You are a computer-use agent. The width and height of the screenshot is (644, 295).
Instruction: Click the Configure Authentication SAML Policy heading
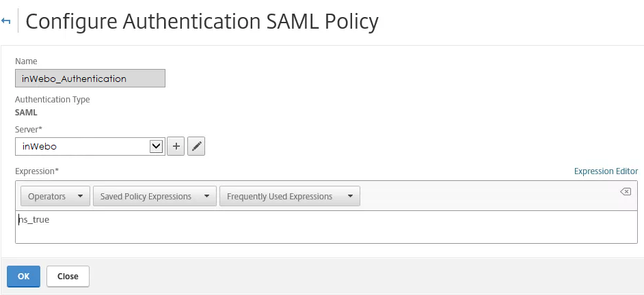[202, 22]
